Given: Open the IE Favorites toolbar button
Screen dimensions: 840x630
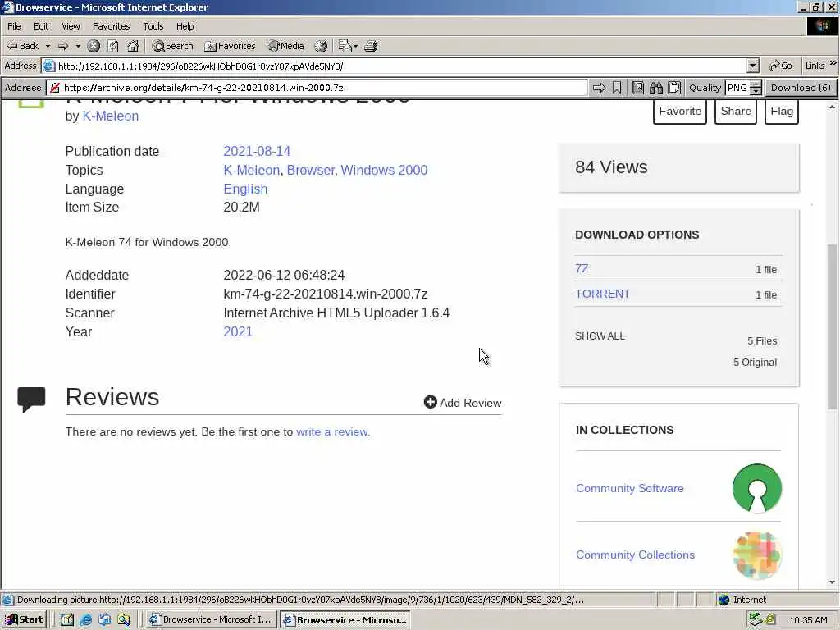Looking at the screenshot, I should click(231, 46).
